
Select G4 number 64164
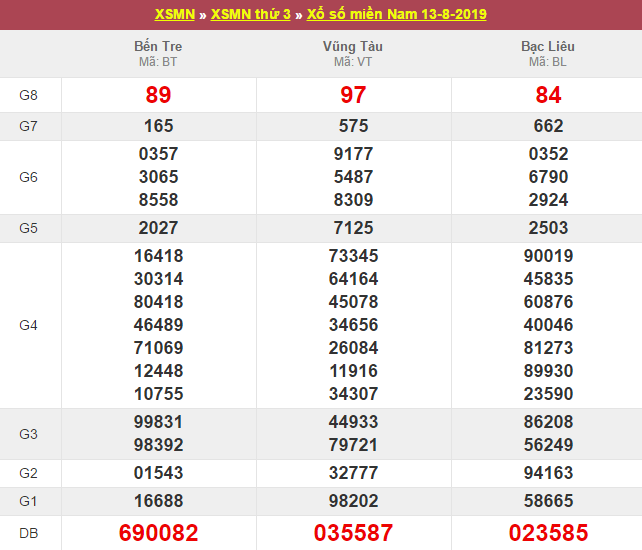coord(353,279)
